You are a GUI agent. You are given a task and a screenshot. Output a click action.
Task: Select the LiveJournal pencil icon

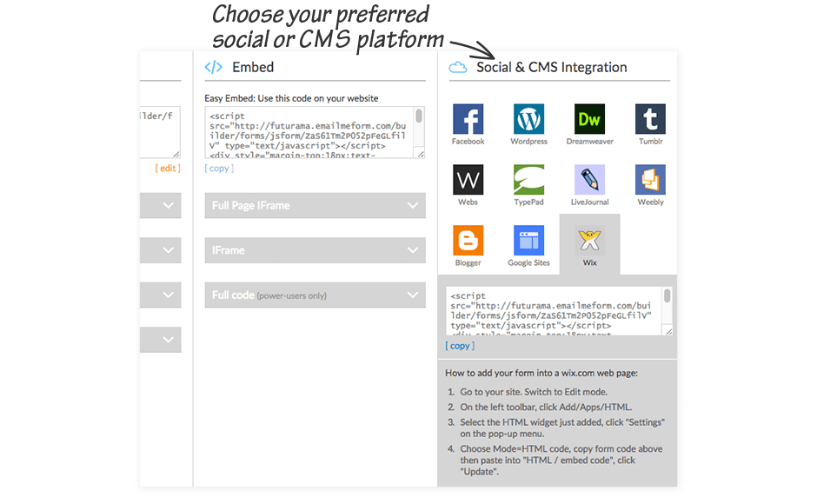[x=590, y=180]
